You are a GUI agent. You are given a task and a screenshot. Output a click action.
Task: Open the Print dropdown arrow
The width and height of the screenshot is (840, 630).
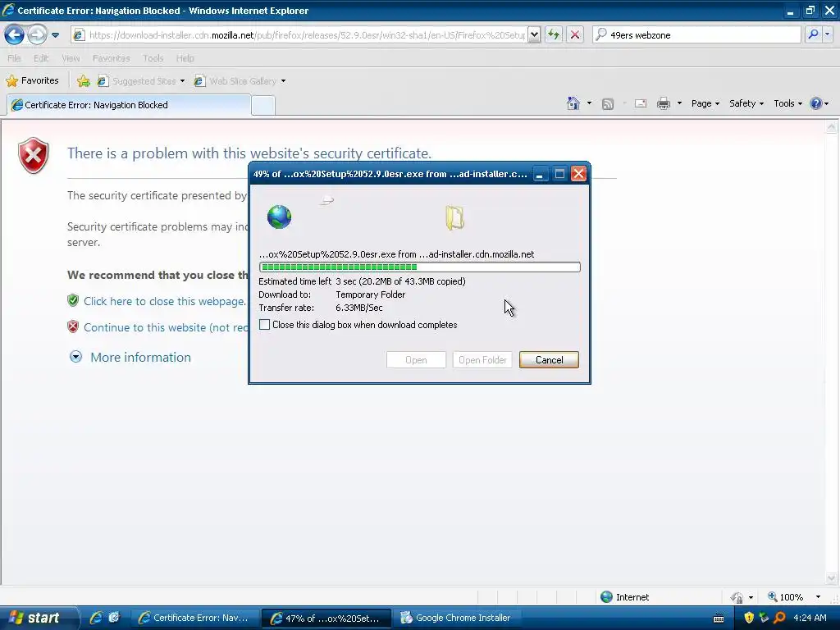coord(679,103)
